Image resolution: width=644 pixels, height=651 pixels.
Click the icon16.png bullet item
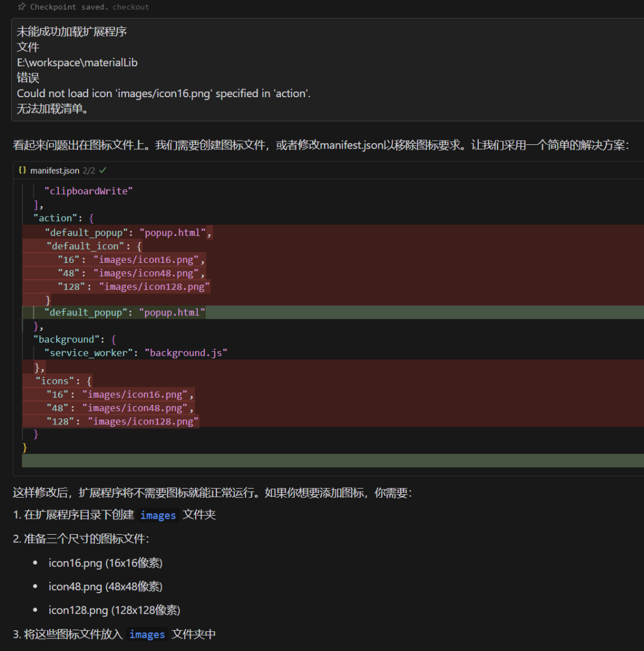[106, 563]
